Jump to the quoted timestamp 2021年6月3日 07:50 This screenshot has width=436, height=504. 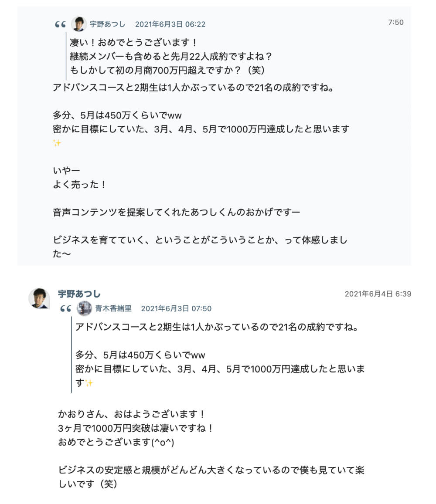pos(176,309)
